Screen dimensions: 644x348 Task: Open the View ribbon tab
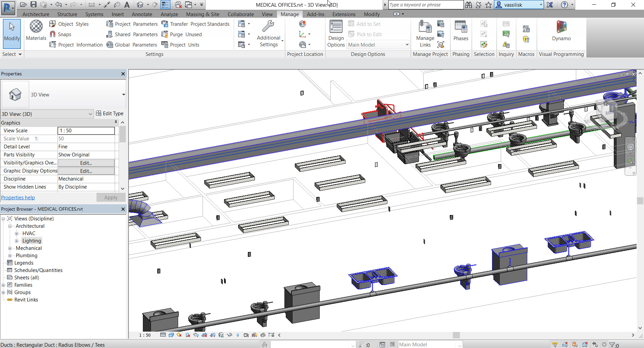tap(267, 14)
